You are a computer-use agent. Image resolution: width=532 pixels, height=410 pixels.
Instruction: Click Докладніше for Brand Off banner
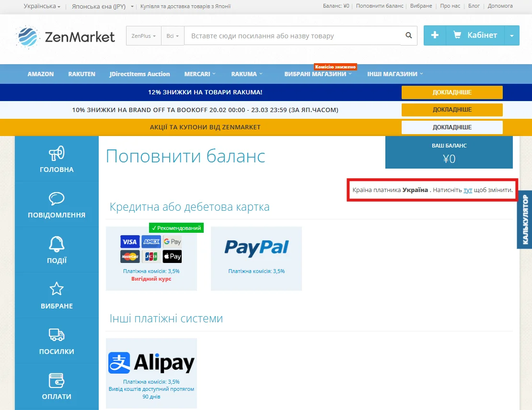[x=452, y=110]
